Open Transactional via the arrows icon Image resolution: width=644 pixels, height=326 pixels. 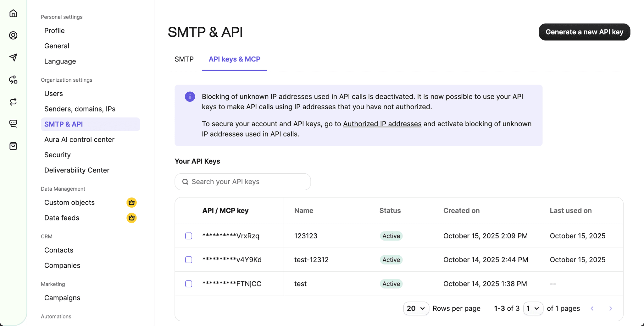click(x=13, y=102)
